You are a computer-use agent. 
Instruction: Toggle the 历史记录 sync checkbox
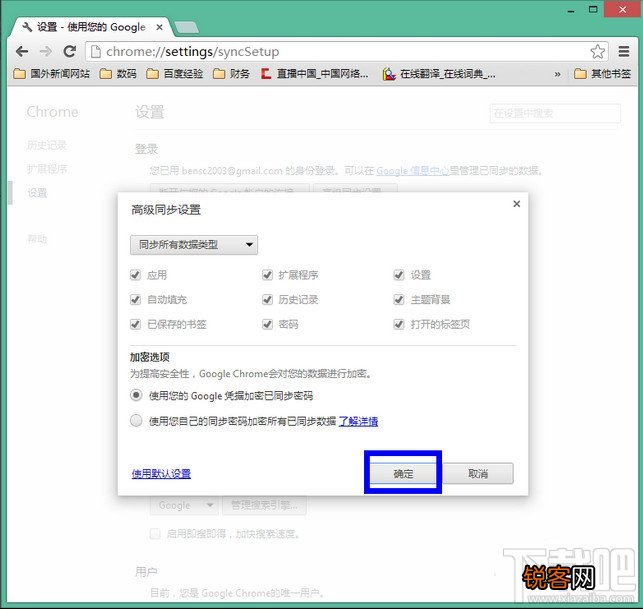point(267,299)
